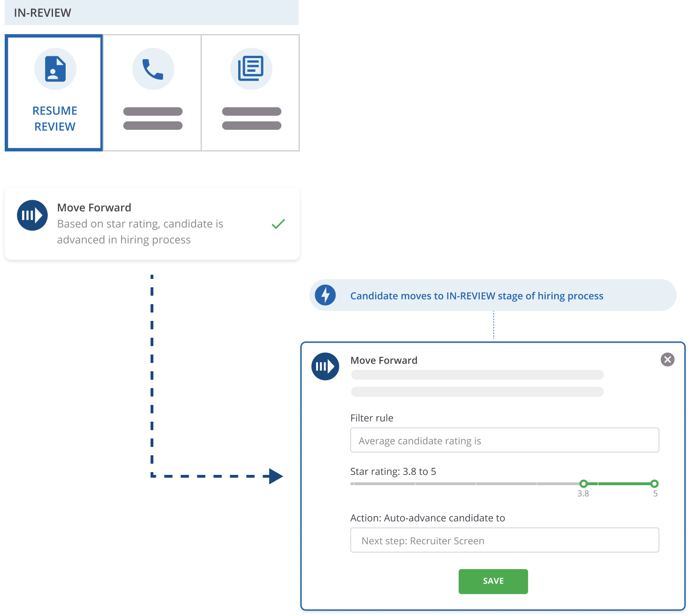Click the dashed arrow head pointing to dialog

pos(276,476)
